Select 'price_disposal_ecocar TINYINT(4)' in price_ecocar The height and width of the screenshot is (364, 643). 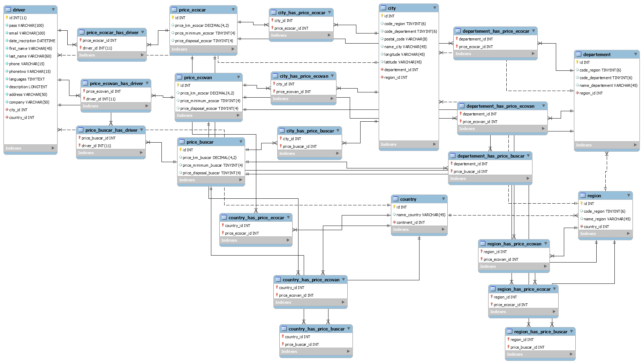(203, 41)
